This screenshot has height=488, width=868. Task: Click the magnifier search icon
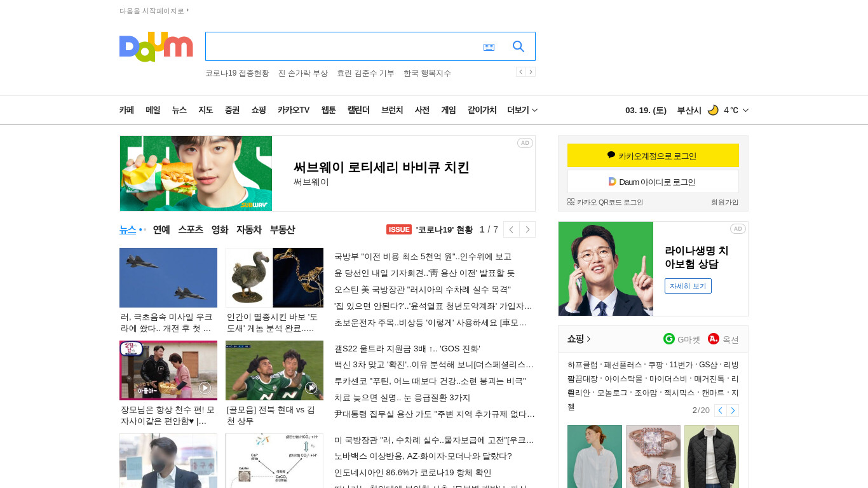519,46
